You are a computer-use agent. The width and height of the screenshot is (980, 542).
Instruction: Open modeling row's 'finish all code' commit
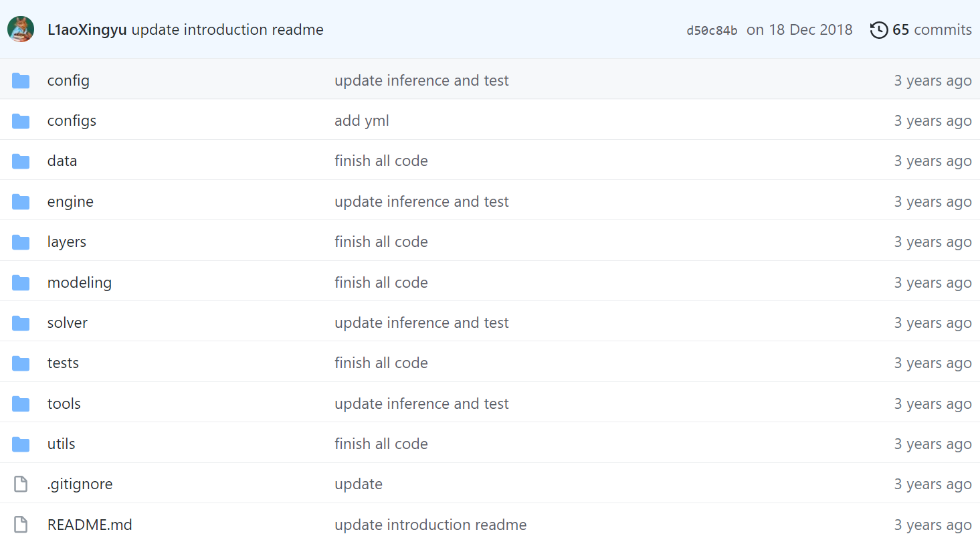click(x=381, y=282)
